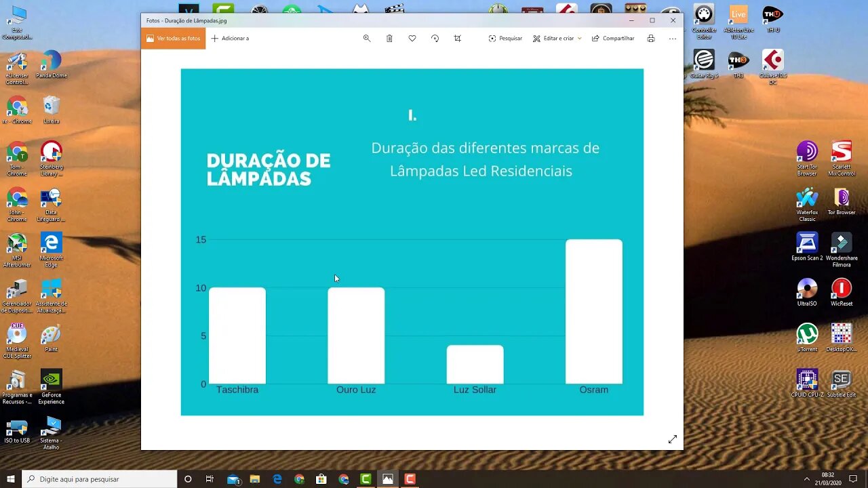The width and height of the screenshot is (868, 488).
Task: Open File Explorer from taskbar
Action: pyautogui.click(x=254, y=479)
